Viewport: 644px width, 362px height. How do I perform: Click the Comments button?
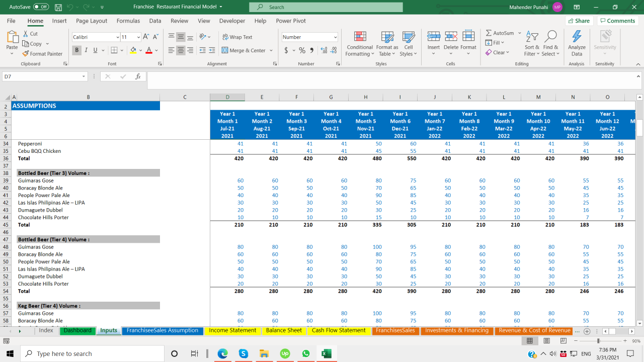pyautogui.click(x=618, y=21)
